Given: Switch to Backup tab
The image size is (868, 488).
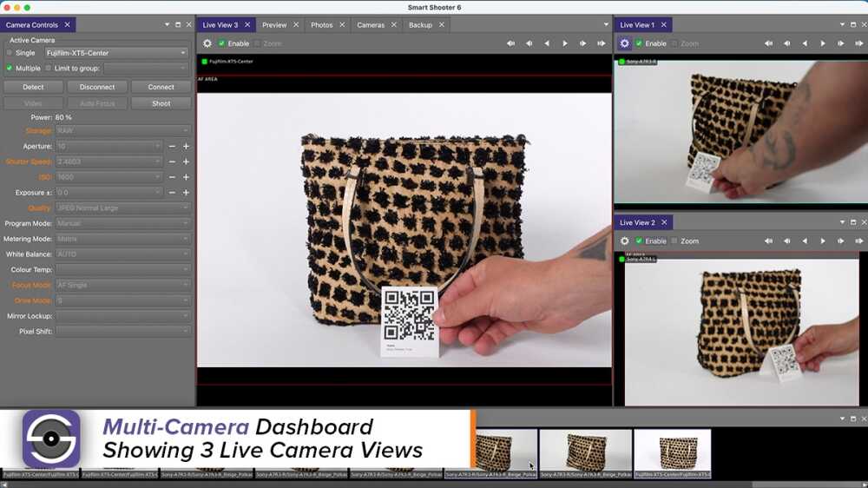Looking at the screenshot, I should [420, 25].
